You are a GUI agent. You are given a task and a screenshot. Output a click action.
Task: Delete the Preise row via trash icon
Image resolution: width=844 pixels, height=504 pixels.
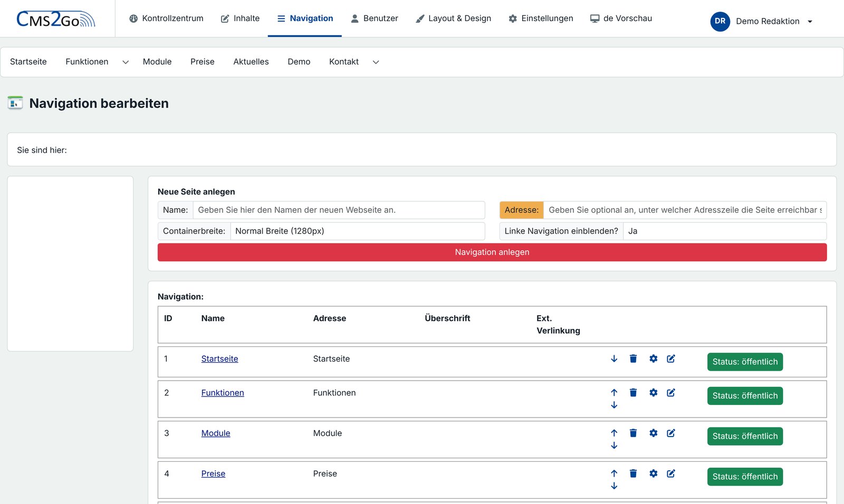(633, 473)
